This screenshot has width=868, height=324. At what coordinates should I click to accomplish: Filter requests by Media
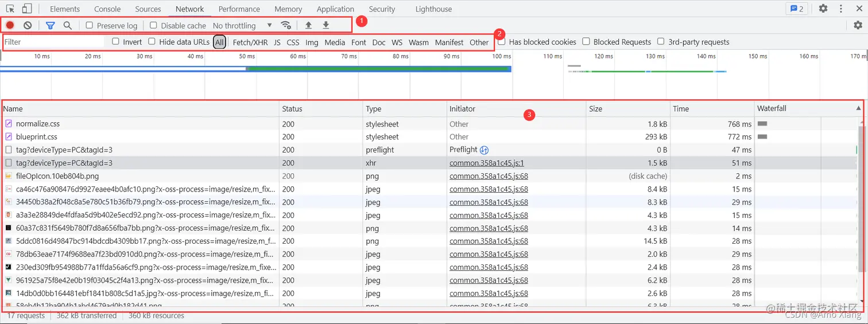(x=335, y=42)
